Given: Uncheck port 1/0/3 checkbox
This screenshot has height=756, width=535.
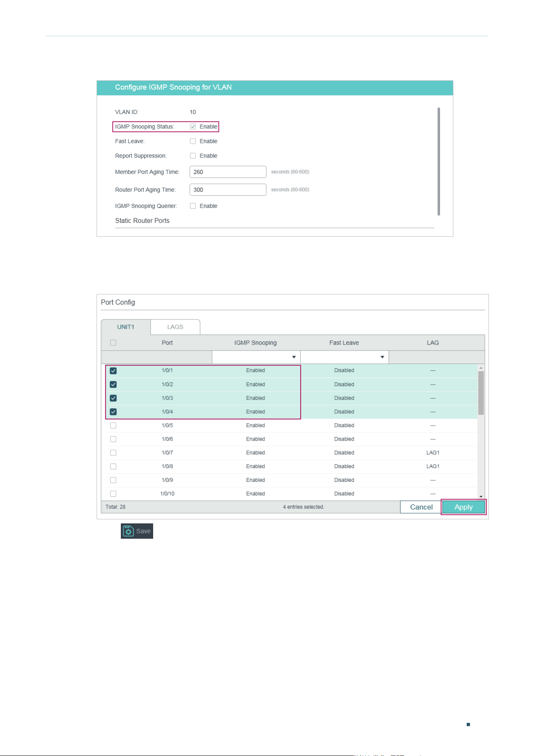Looking at the screenshot, I should pos(113,398).
